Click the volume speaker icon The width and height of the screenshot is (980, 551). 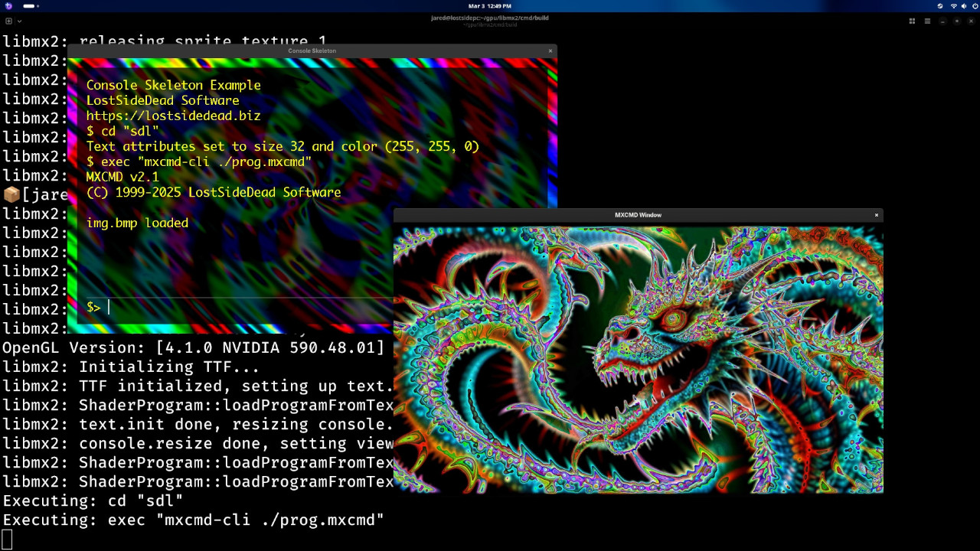click(962, 5)
